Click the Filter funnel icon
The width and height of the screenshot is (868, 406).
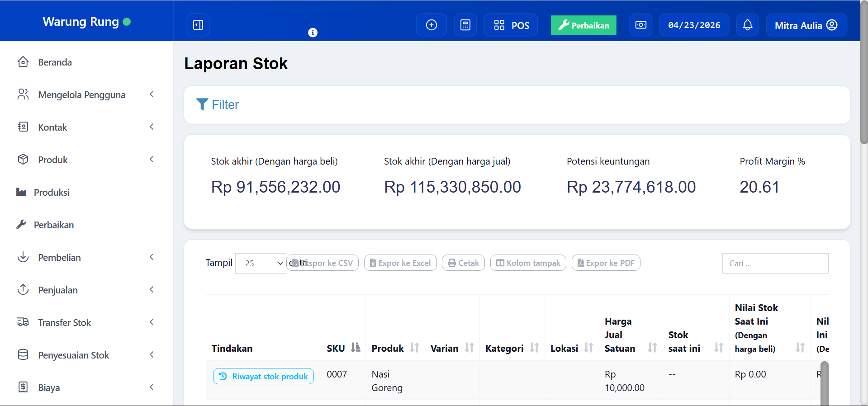click(x=202, y=104)
